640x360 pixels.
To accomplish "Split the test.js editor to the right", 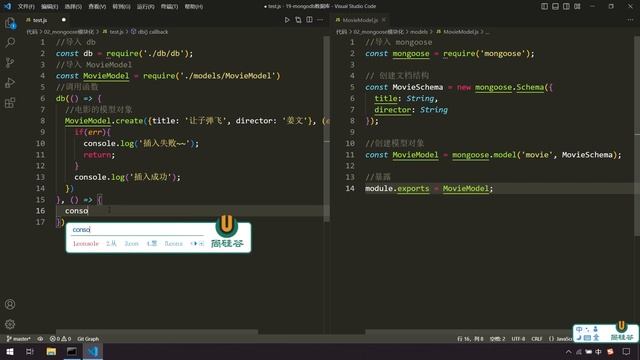I will [309, 20].
